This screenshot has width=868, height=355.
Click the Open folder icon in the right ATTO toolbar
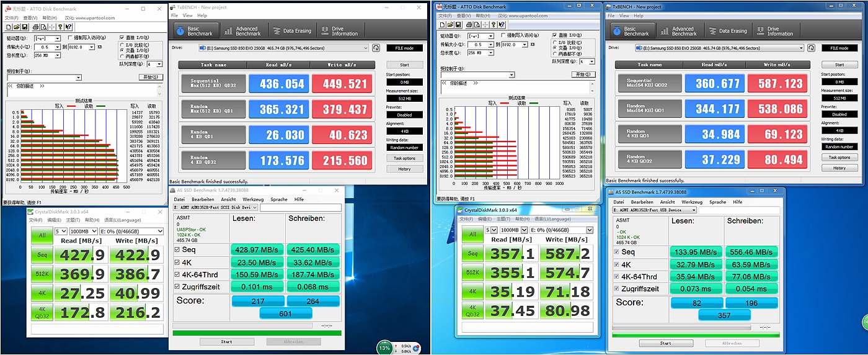[x=450, y=25]
